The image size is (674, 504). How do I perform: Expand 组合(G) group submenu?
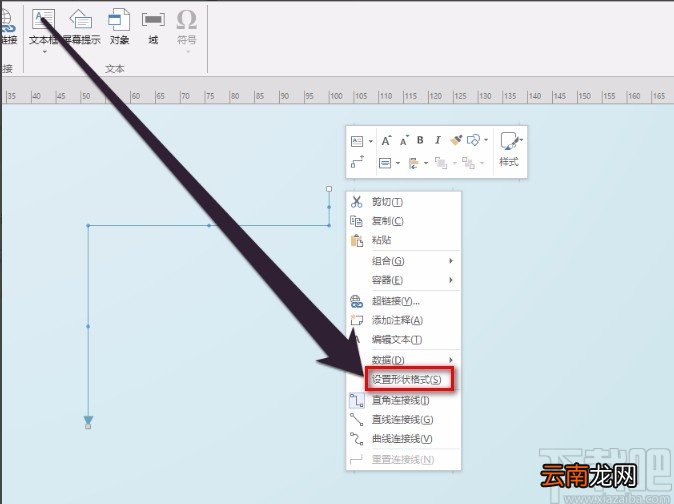[x=404, y=261]
